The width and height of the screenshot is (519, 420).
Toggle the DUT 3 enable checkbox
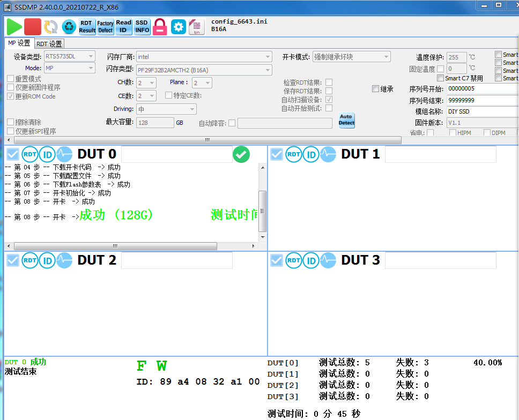coord(276,260)
